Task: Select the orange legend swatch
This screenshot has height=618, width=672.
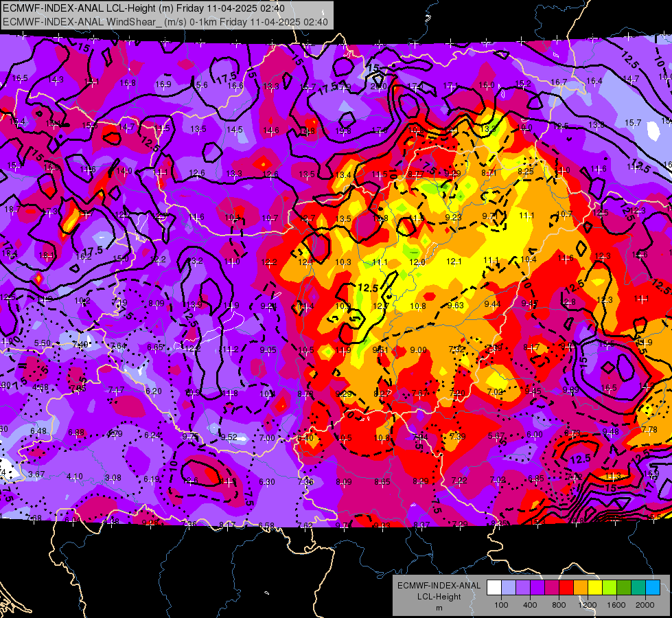Action: pos(581,588)
